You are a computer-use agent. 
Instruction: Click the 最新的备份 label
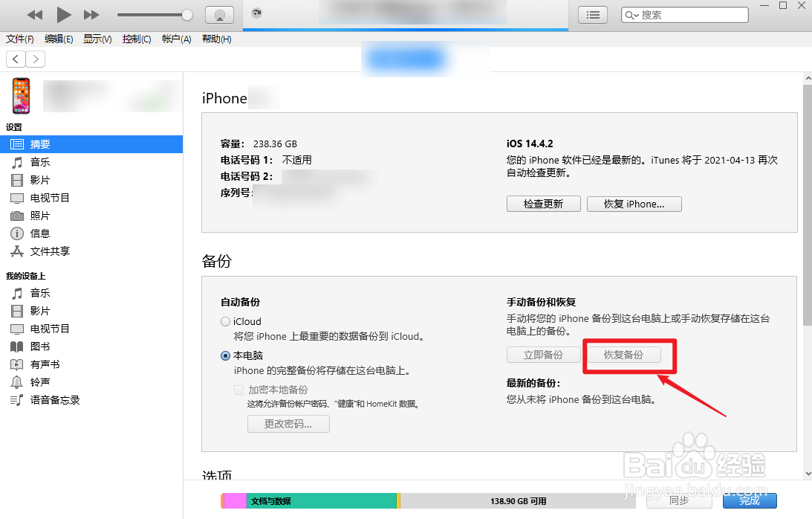pos(533,383)
